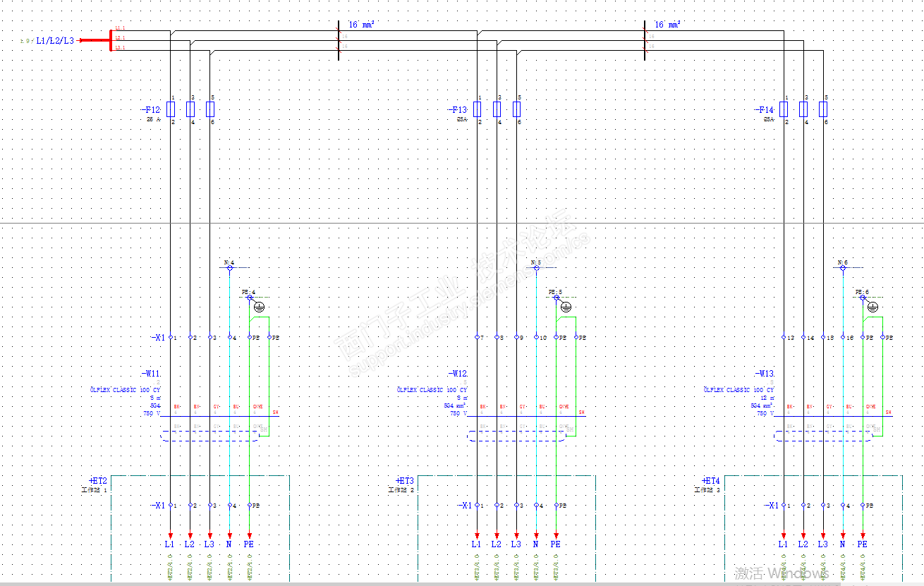Click the red arrow above PE in +ET4
The height and width of the screenshot is (586, 924).
coord(863,535)
